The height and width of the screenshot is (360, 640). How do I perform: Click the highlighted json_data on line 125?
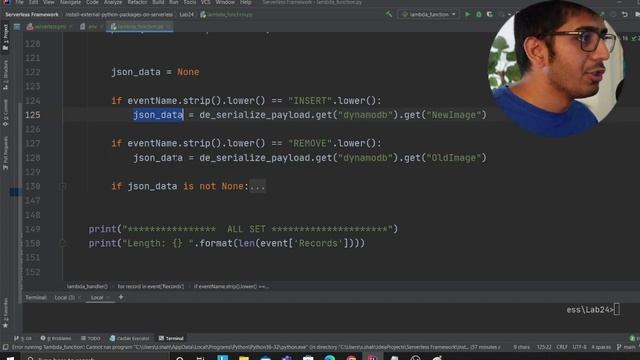tap(158, 115)
